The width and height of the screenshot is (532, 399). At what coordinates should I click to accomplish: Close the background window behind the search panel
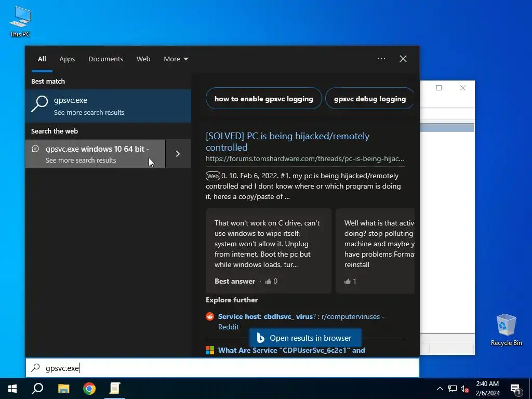coord(463,88)
